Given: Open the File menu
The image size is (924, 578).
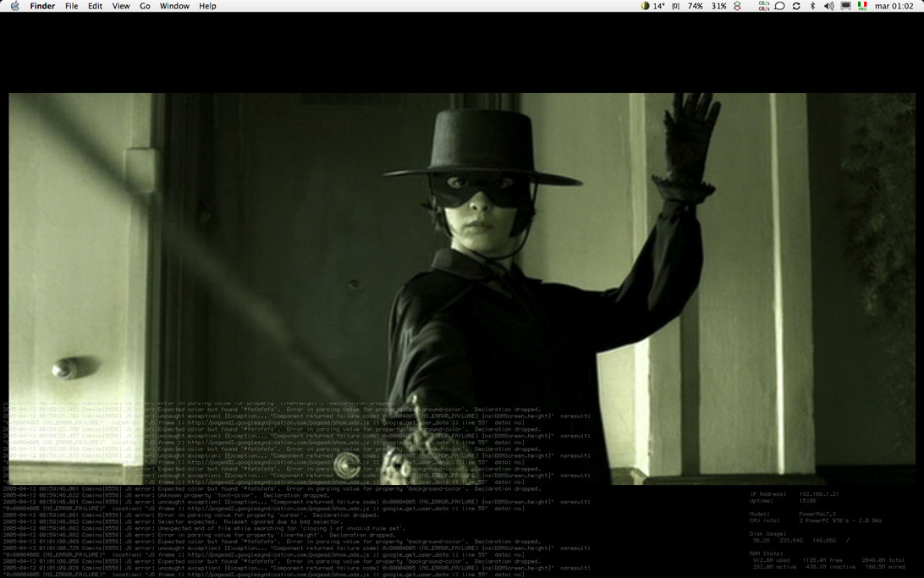Looking at the screenshot, I should [x=72, y=6].
